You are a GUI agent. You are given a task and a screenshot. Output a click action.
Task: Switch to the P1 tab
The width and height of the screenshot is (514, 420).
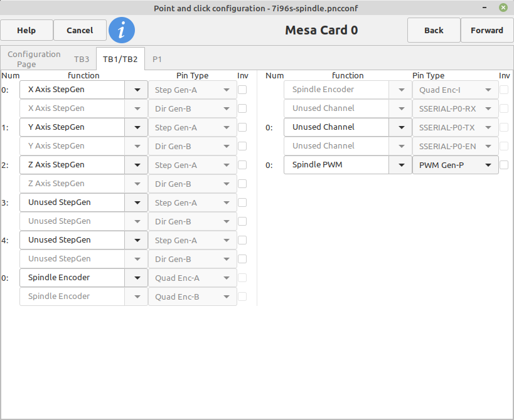pyautogui.click(x=157, y=60)
